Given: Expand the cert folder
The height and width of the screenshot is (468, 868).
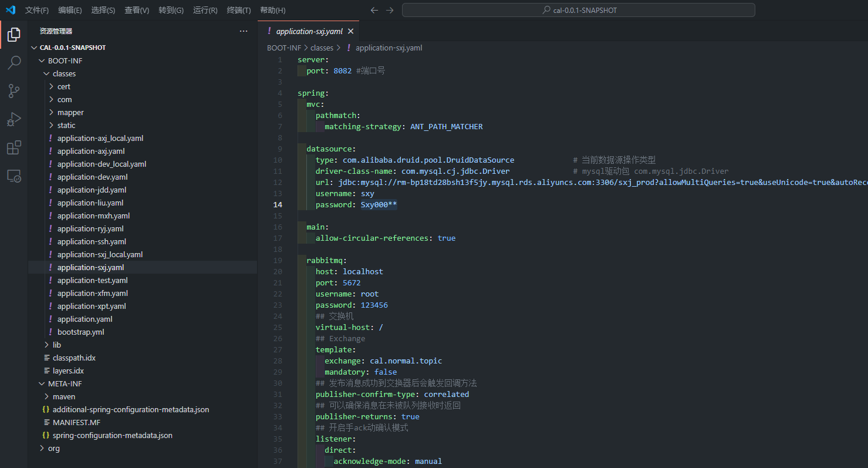Looking at the screenshot, I should pos(63,86).
